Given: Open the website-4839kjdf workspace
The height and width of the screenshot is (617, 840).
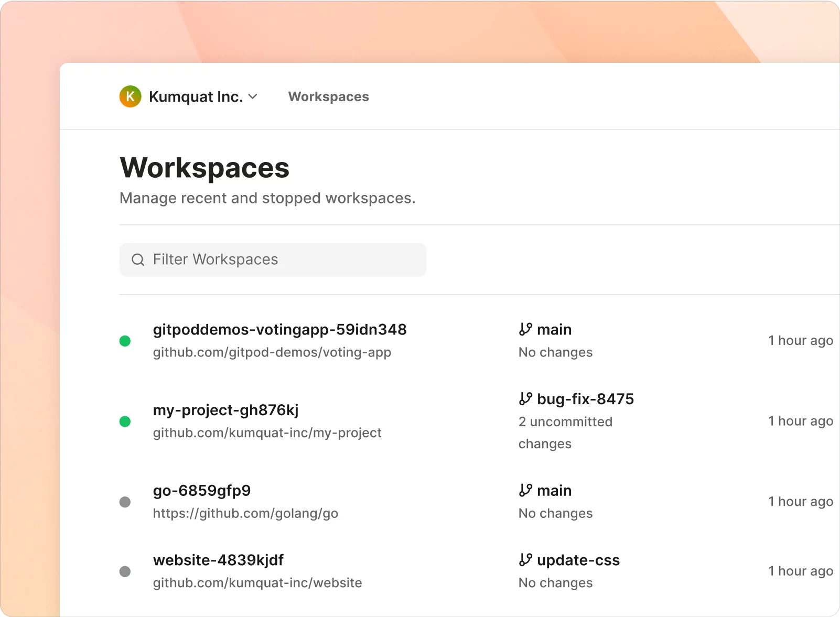Looking at the screenshot, I should click(x=218, y=560).
